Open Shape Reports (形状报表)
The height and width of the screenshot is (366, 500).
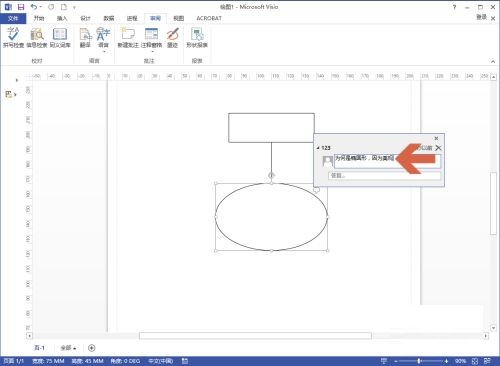point(197,38)
